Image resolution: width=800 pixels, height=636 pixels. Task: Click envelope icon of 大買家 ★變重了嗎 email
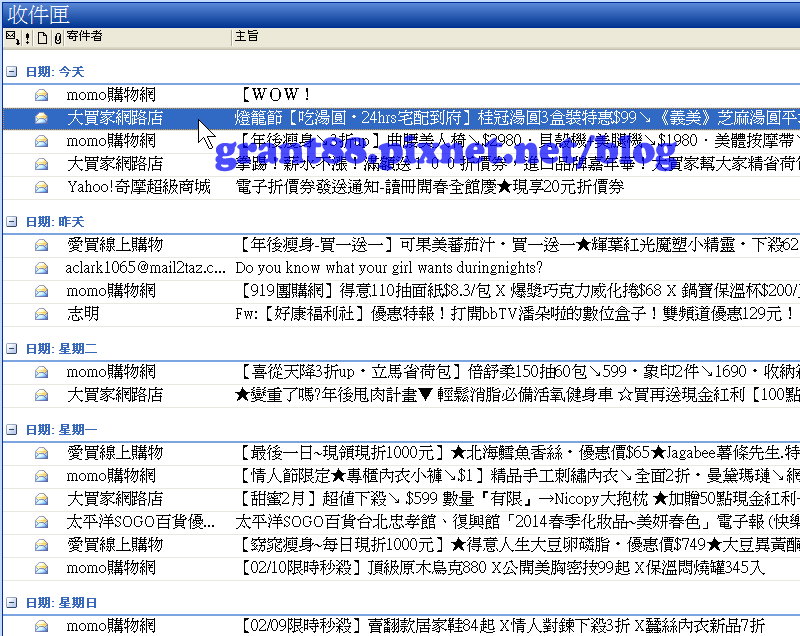coord(41,395)
